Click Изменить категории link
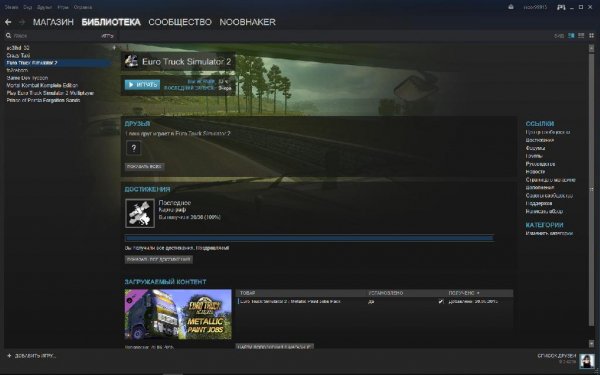The width and height of the screenshot is (600, 375). click(549, 233)
